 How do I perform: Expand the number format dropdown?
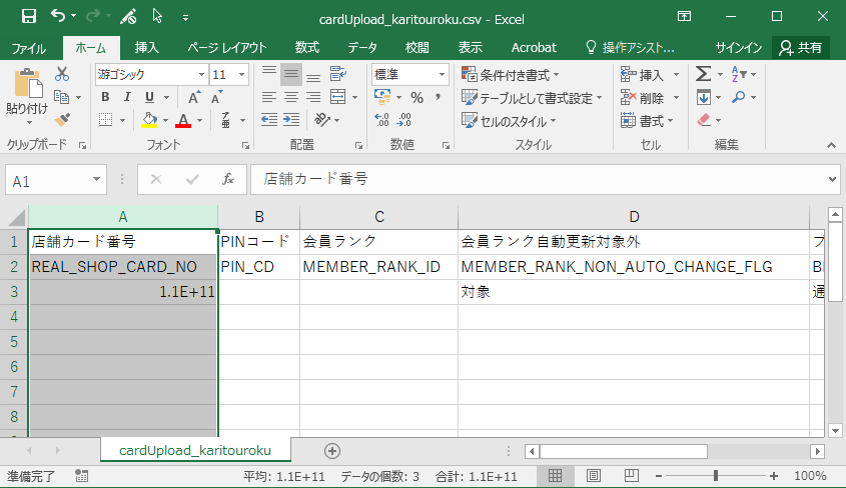click(442, 74)
